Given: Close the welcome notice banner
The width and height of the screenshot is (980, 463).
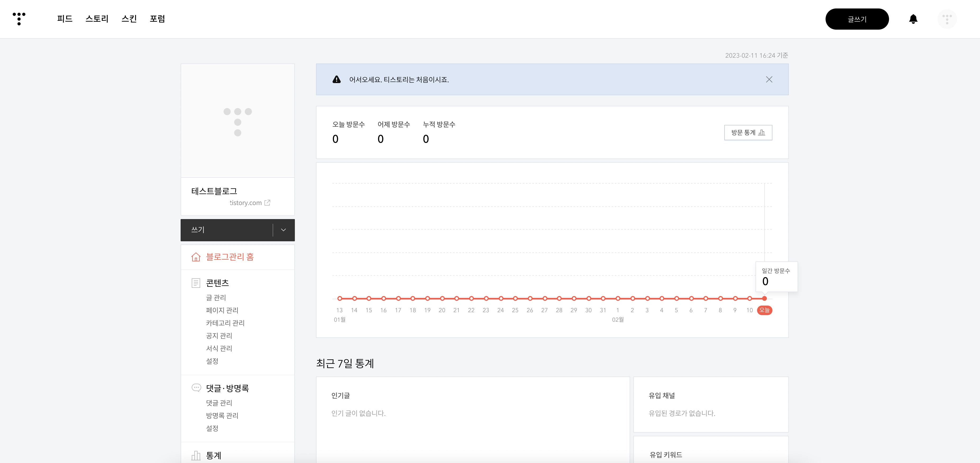Looking at the screenshot, I should click(769, 80).
